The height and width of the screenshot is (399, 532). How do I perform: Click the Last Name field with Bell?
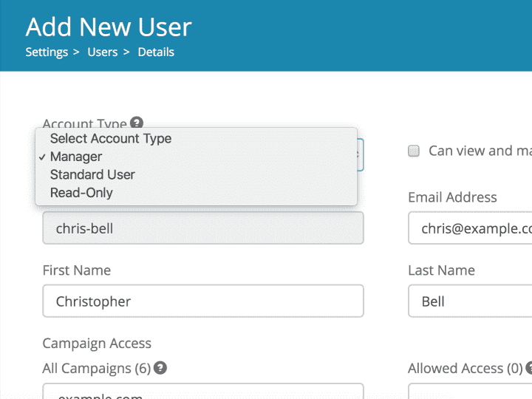click(x=473, y=301)
